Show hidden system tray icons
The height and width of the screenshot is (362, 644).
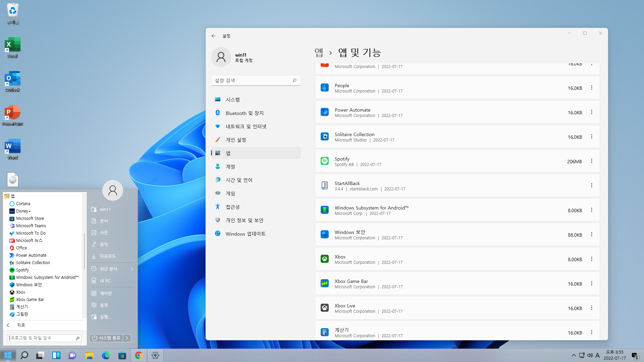pyautogui.click(x=574, y=355)
